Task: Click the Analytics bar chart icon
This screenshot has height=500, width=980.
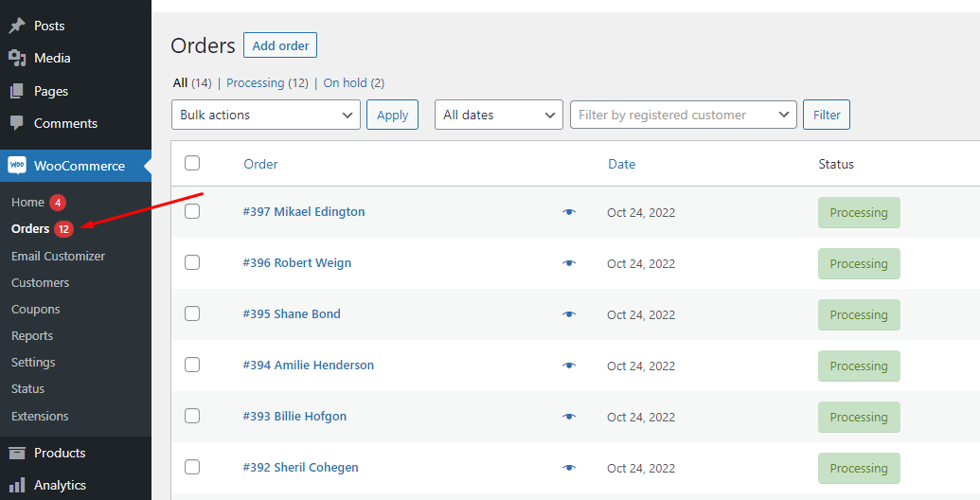Action: coord(17,485)
